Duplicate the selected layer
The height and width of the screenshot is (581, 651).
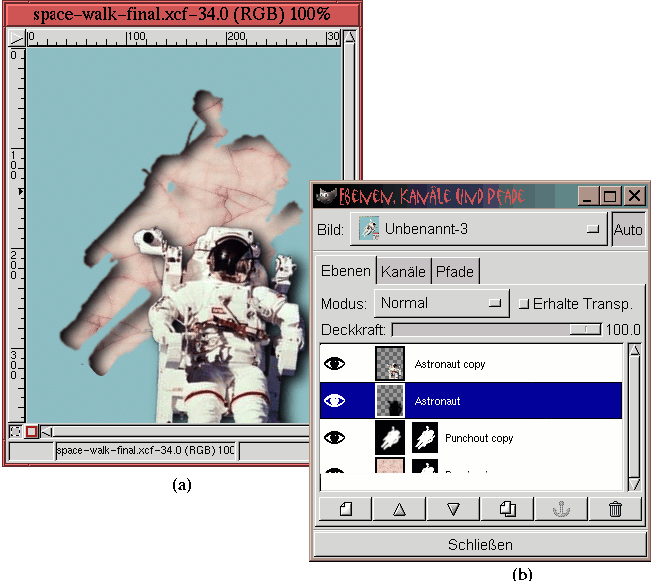(x=507, y=509)
